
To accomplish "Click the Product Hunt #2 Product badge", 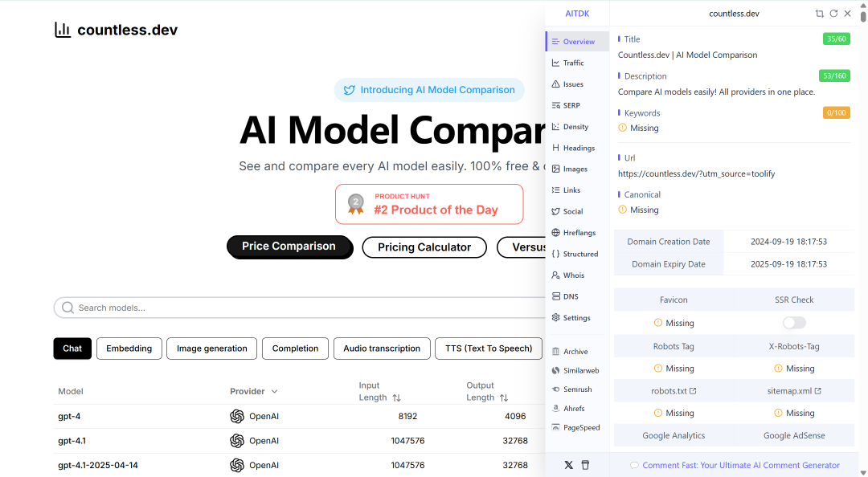I will (429, 204).
